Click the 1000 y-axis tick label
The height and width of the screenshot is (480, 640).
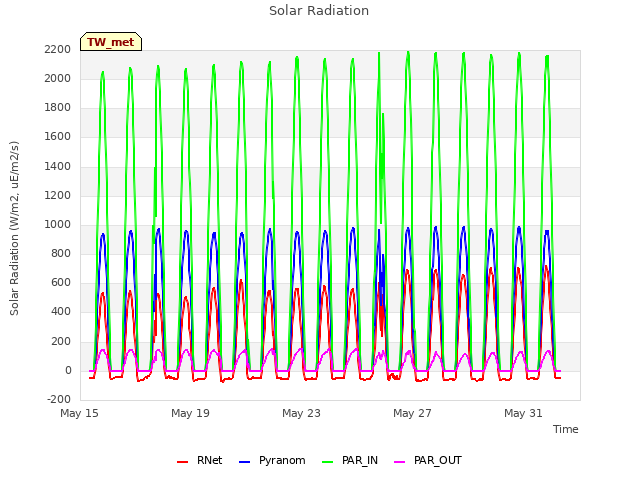coord(58,224)
